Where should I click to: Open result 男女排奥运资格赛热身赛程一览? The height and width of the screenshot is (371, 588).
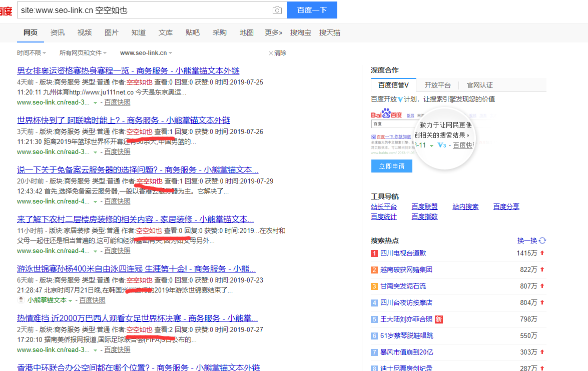[128, 70]
